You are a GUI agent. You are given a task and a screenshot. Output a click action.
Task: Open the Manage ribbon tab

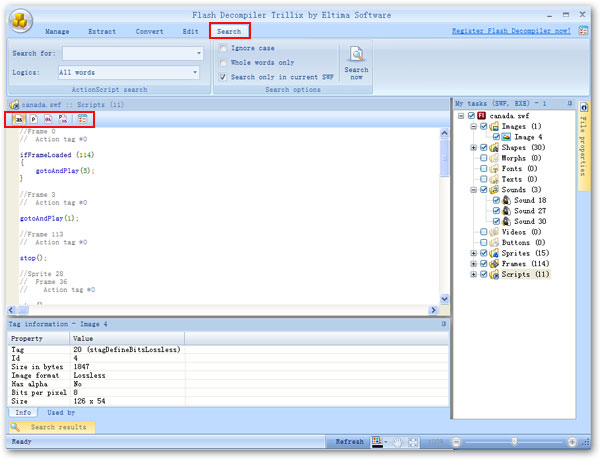tap(57, 31)
